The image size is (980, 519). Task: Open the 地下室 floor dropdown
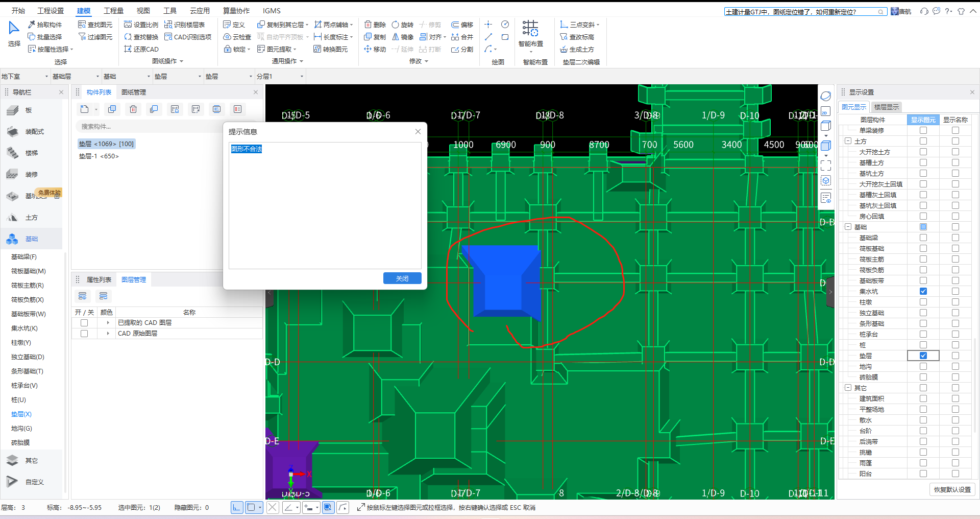25,76
